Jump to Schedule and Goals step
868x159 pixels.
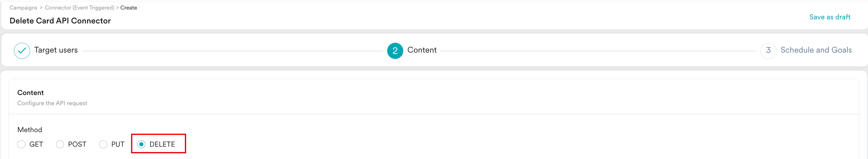click(x=816, y=50)
